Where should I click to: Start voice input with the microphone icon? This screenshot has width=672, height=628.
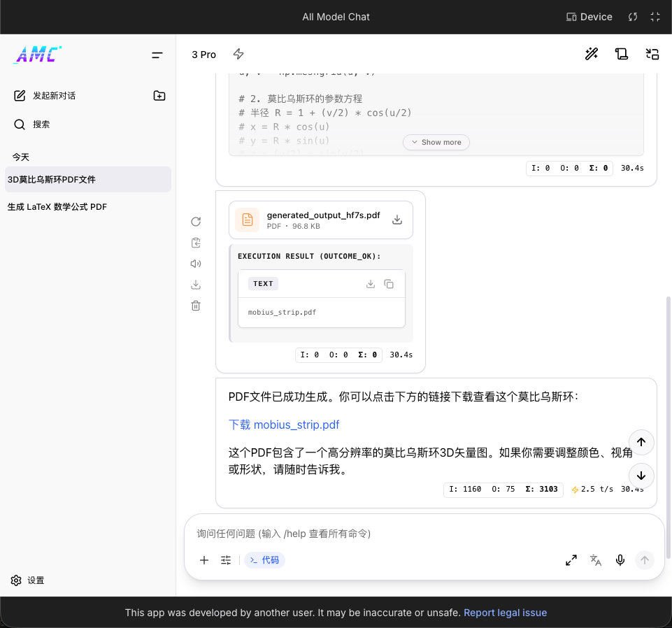pyautogui.click(x=620, y=560)
